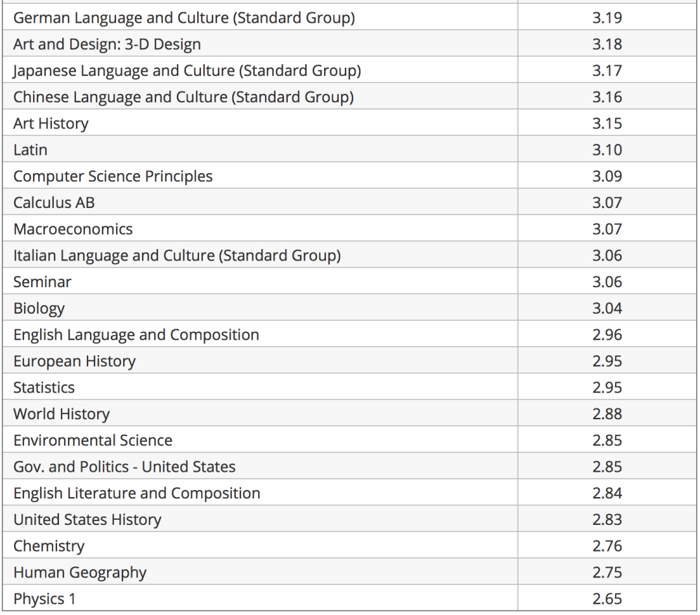Click the Statistics subject cell
This screenshot has height=615, width=700.
click(x=44, y=388)
